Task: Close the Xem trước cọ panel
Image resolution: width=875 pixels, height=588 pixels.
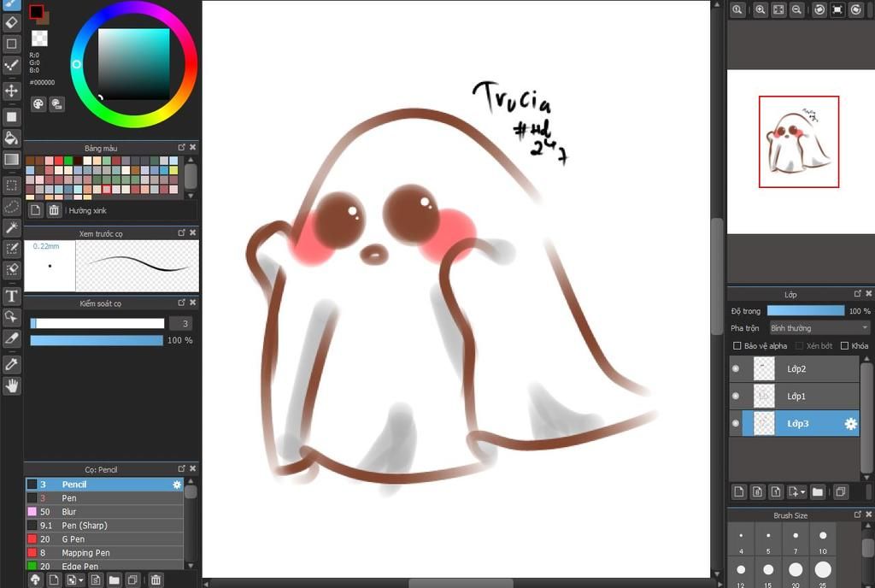Action: [192, 232]
